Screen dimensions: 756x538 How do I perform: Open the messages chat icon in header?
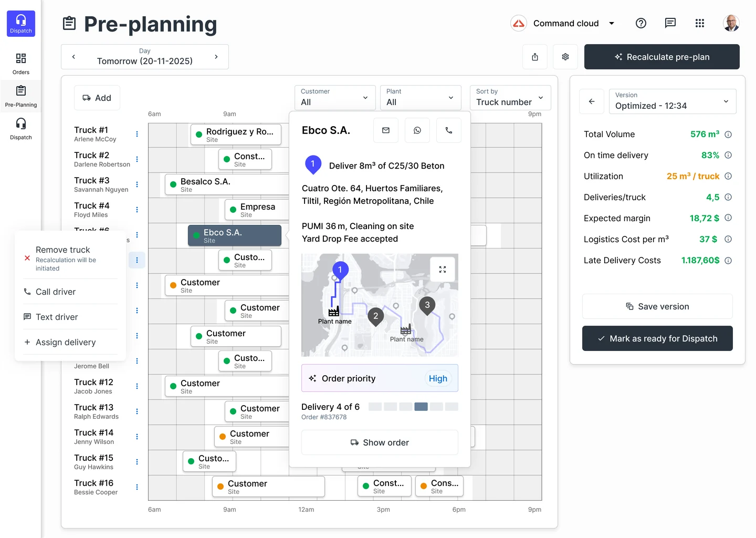click(x=670, y=23)
